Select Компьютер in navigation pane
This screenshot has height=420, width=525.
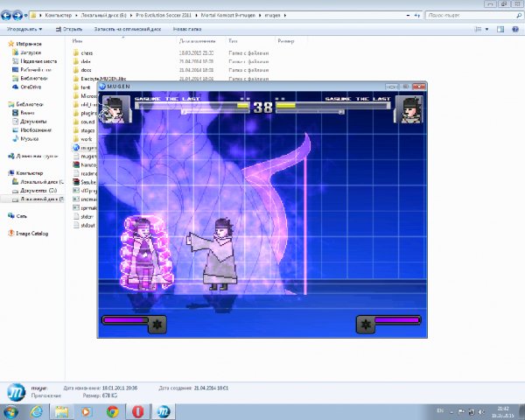[x=30, y=173]
